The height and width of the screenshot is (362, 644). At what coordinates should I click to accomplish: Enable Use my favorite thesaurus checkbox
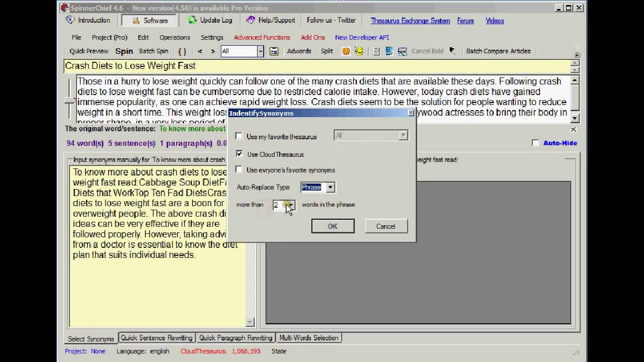pos(239,136)
